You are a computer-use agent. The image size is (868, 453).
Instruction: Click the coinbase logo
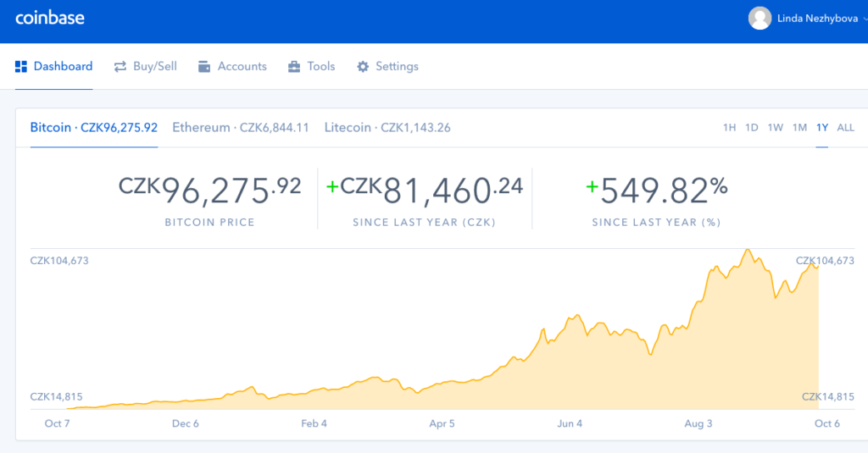click(50, 18)
